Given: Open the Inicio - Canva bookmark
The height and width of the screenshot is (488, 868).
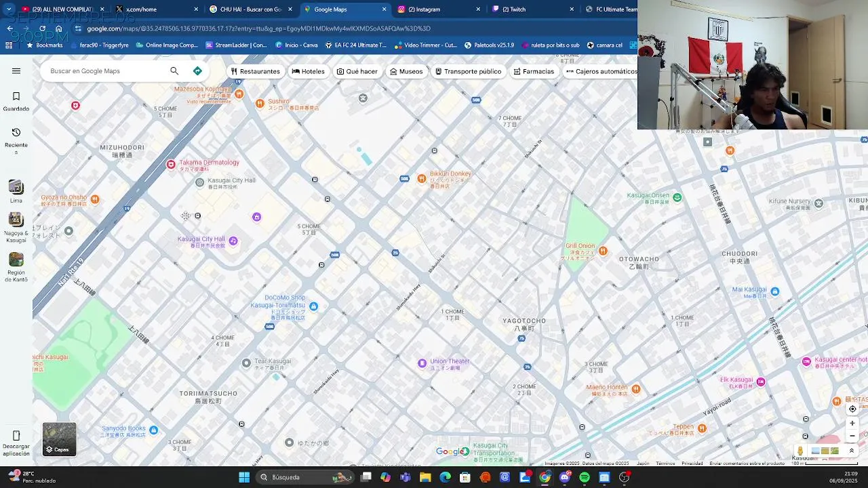Looking at the screenshot, I should 296,45.
